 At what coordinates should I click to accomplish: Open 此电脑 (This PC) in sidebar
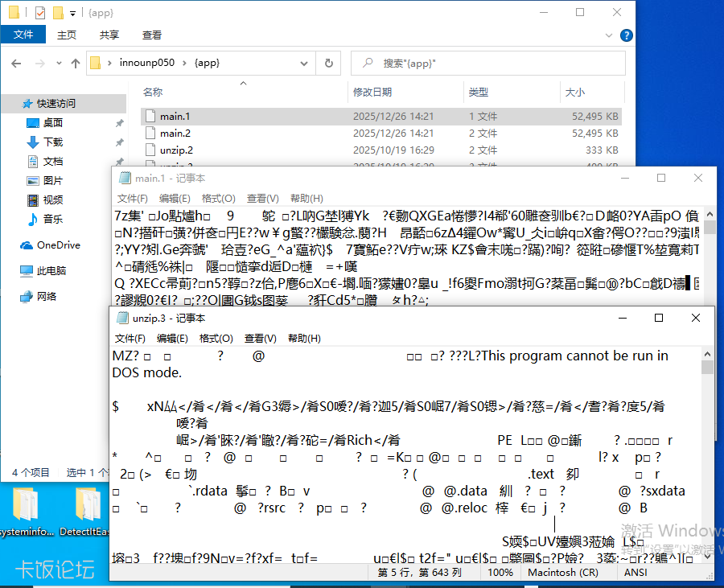click(x=51, y=270)
